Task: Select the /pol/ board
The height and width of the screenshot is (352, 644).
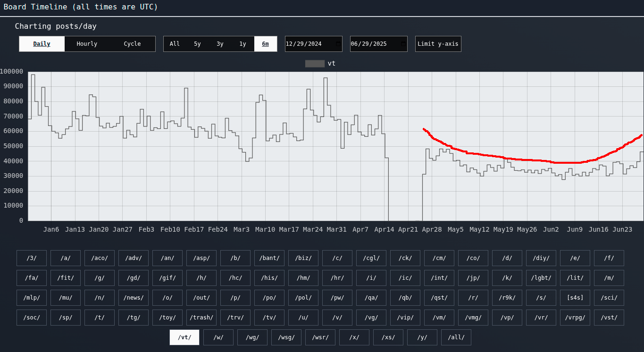Action: 303,298
